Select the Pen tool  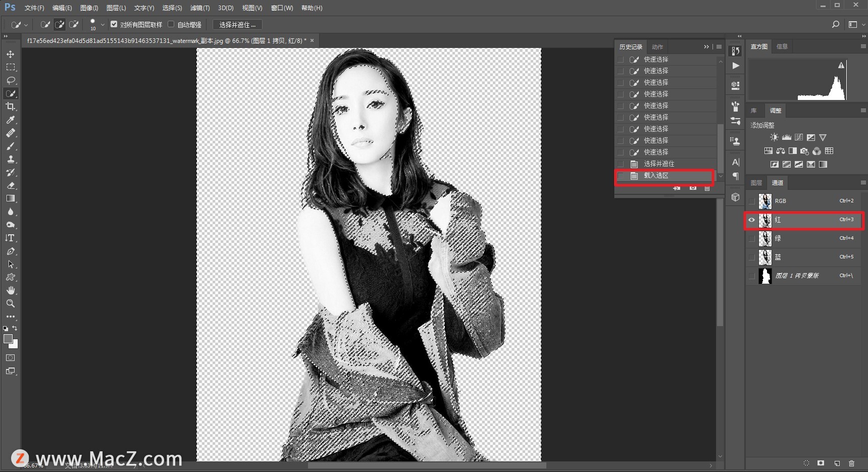click(x=10, y=251)
